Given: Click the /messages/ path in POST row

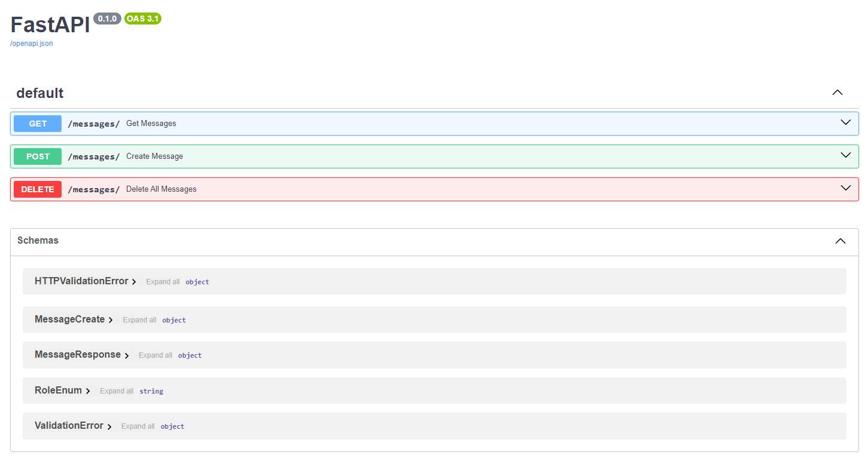Looking at the screenshot, I should click(x=94, y=156).
